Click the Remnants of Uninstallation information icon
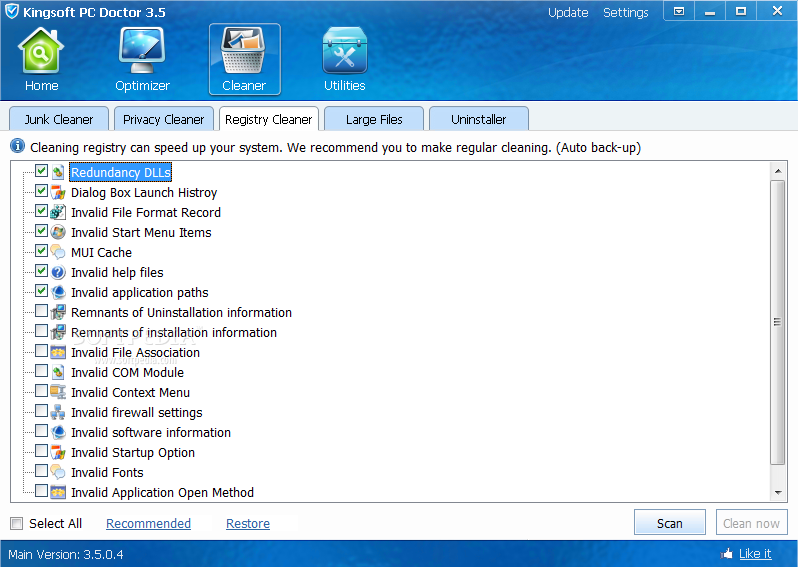Image resolution: width=798 pixels, height=567 pixels. coord(58,312)
